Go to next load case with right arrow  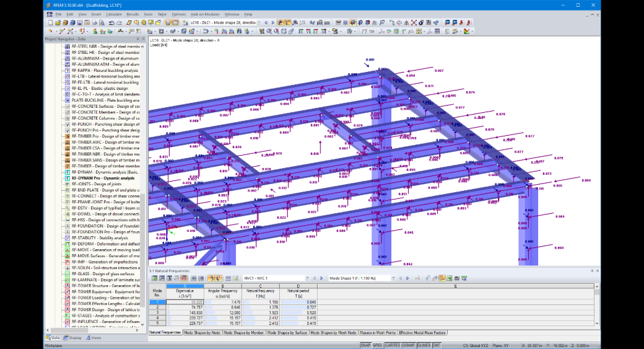pos(272,22)
